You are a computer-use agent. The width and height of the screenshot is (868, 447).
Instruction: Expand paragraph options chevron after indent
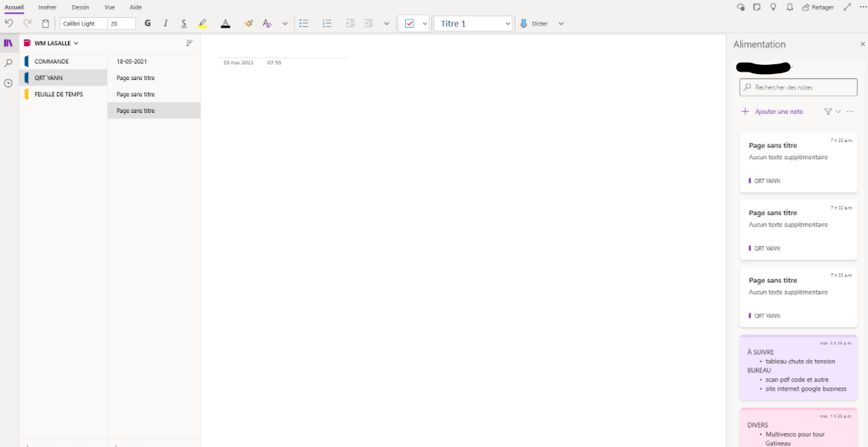coord(387,23)
